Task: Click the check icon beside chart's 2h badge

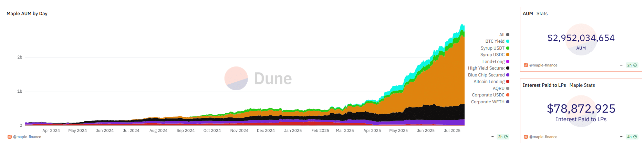Action: [x=506, y=137]
